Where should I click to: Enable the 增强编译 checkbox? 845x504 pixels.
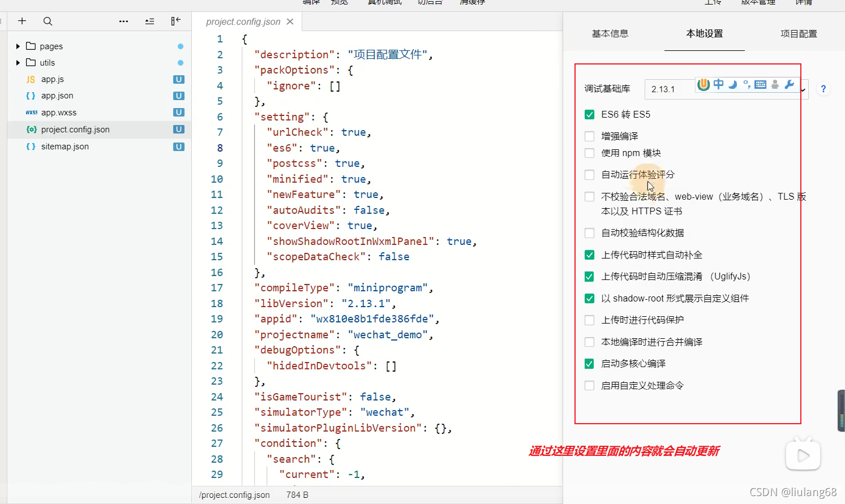tap(589, 136)
